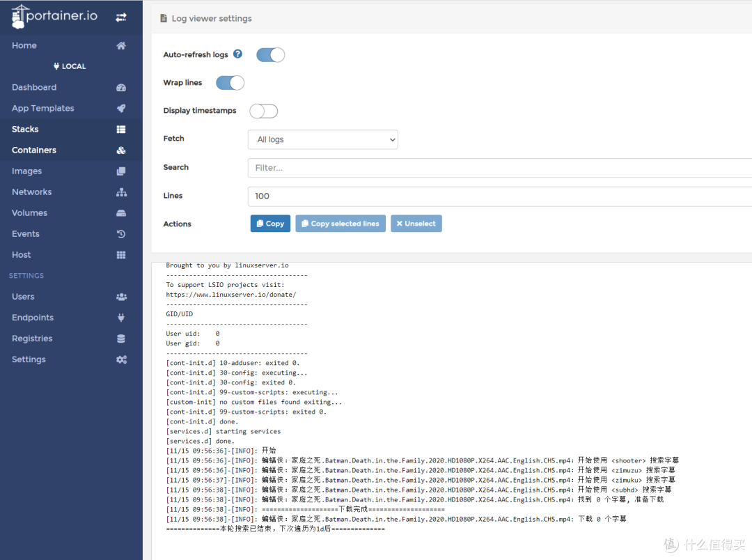Open Endpoints settings menu item

click(x=71, y=318)
